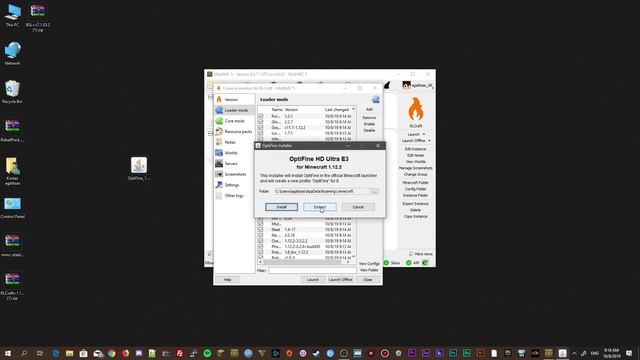The height and width of the screenshot is (360, 640).
Task: Click Change Group in MultiMC side panel
Action: pos(416,175)
